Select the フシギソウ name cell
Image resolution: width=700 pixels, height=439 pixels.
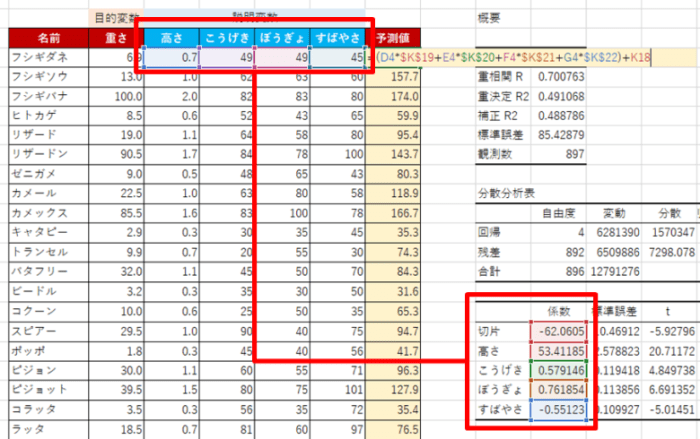point(49,77)
